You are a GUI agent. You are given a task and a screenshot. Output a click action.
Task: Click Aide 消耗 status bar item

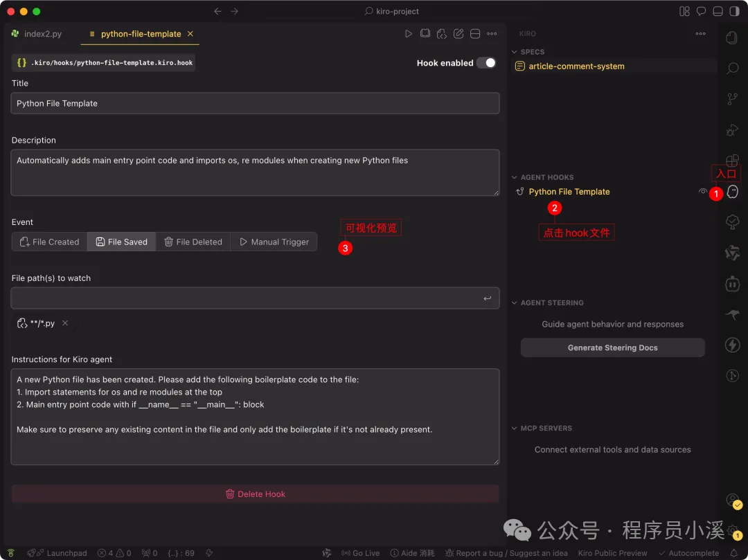(x=413, y=553)
